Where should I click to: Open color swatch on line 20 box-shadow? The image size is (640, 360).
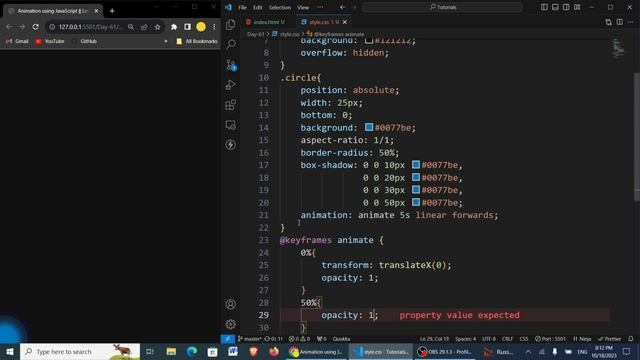click(x=416, y=202)
